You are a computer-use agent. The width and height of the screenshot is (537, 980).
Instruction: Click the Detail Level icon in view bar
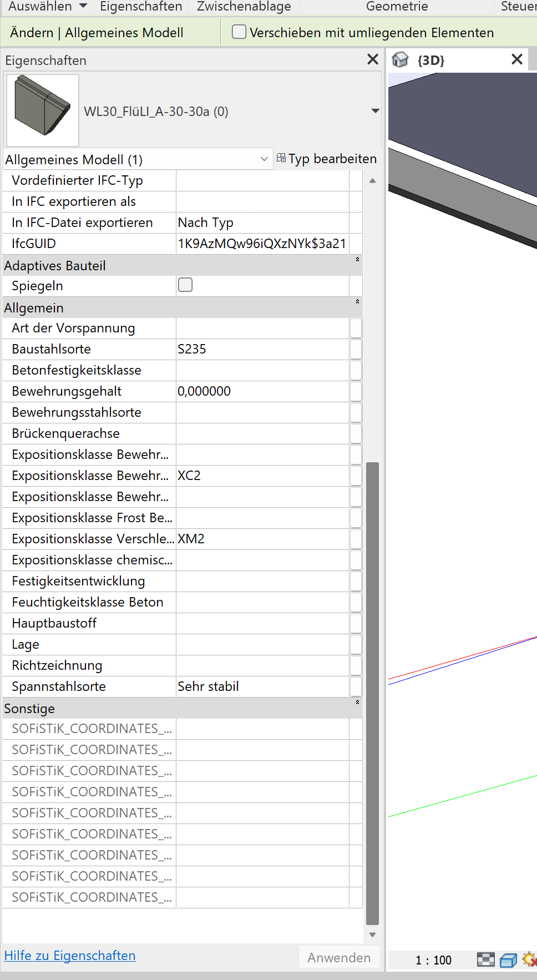pyautogui.click(x=485, y=959)
